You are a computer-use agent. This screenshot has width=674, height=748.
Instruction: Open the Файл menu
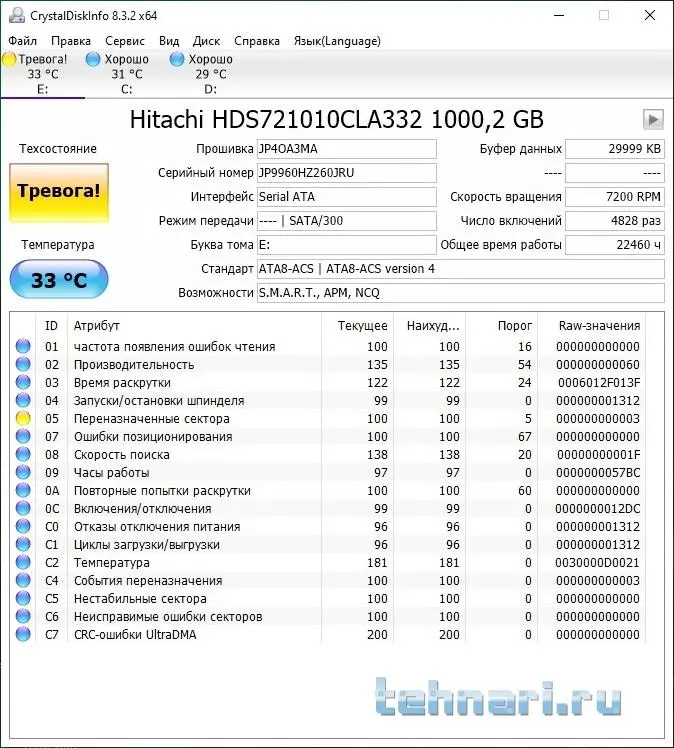coord(22,41)
